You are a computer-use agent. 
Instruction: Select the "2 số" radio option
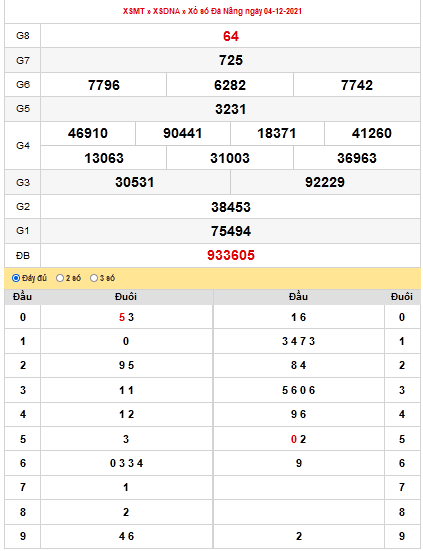(60, 278)
